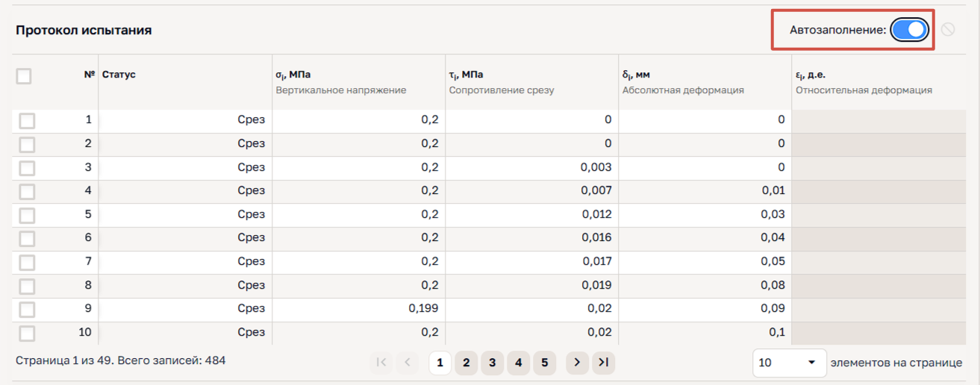980x385 pixels.
Task: Toggle the Автозаполнение switch
Action: pyautogui.click(x=909, y=30)
